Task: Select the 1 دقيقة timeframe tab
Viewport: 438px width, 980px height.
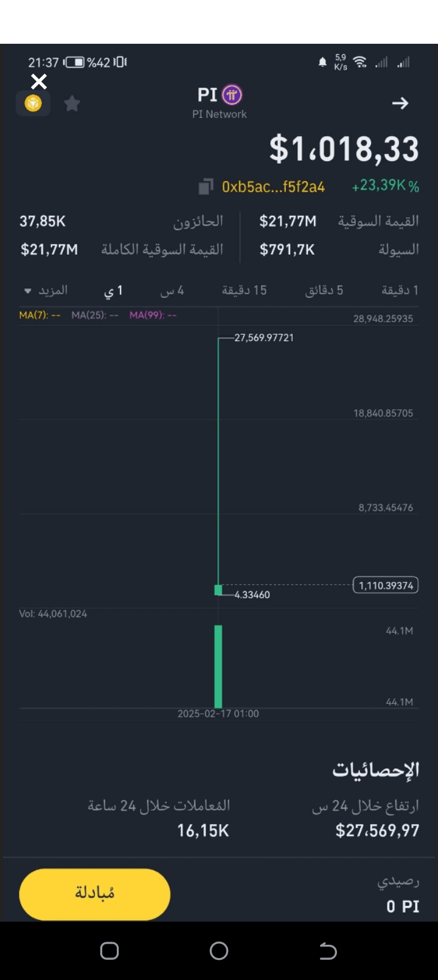Action: 400,290
